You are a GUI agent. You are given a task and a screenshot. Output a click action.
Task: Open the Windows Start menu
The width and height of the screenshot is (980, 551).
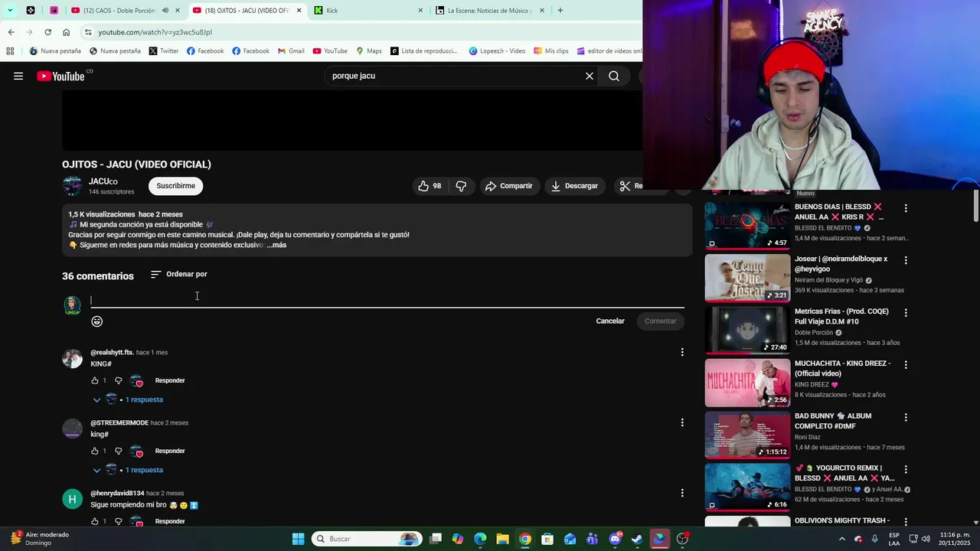(x=299, y=539)
